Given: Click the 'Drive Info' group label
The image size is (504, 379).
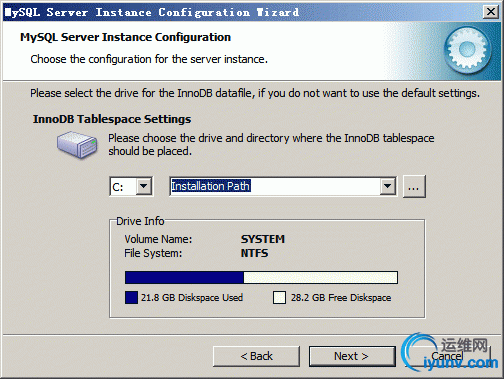Looking at the screenshot, I should coord(140,221).
